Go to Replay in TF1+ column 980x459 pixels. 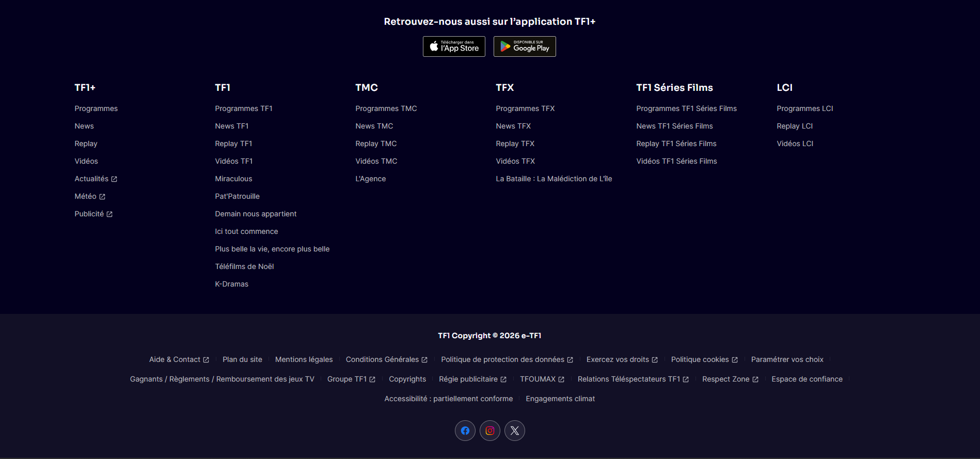coord(86,144)
